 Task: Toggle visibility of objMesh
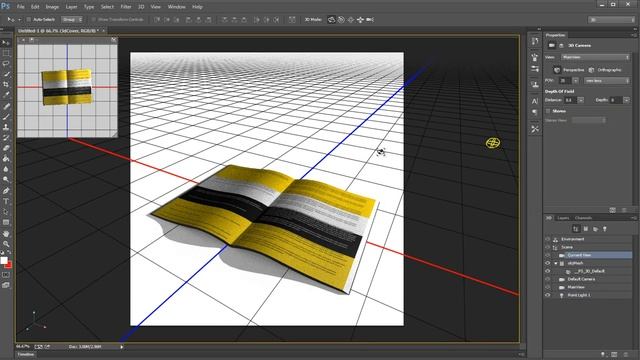click(x=548, y=263)
